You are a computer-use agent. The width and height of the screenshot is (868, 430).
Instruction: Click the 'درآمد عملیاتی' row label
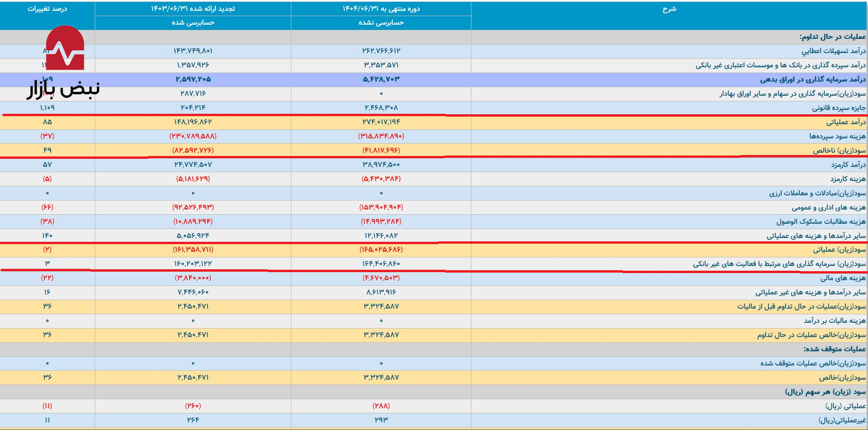pyautogui.click(x=846, y=122)
